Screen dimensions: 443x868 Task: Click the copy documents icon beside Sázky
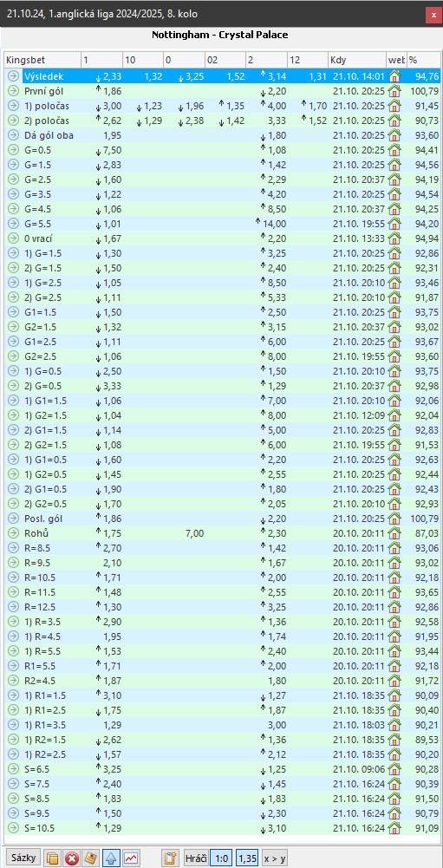click(53, 858)
